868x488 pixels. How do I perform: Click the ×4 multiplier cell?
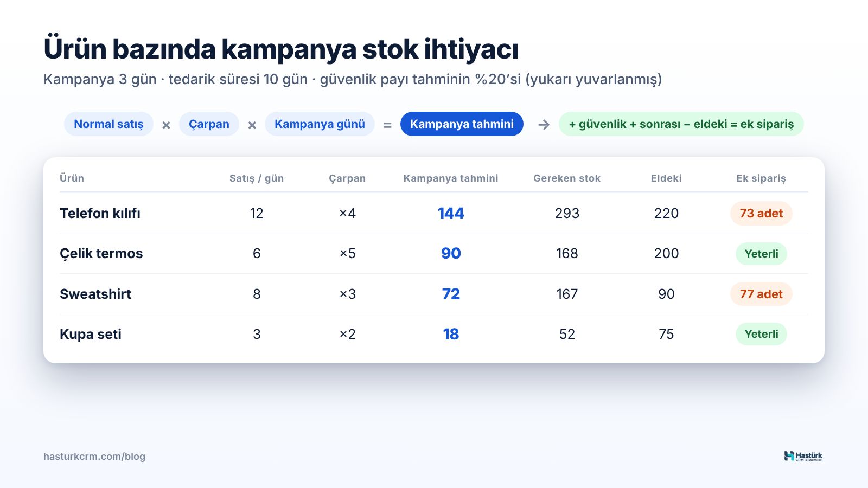pyautogui.click(x=347, y=213)
